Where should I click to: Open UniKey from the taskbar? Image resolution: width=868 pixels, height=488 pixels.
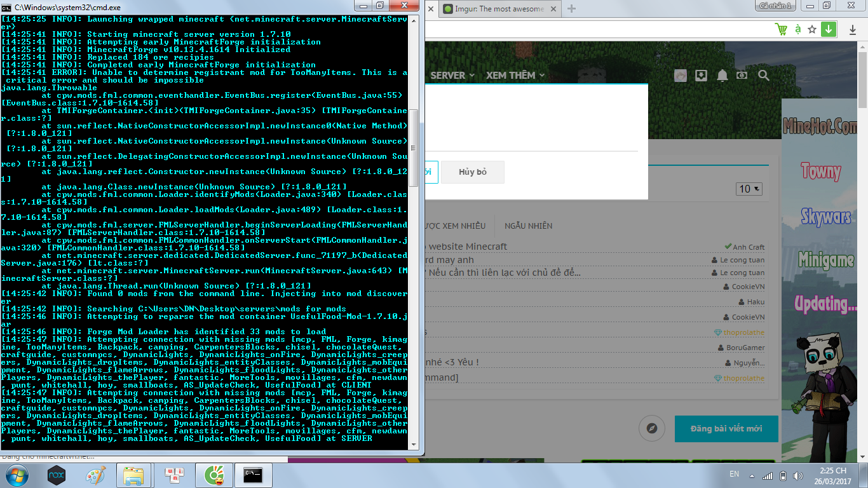coord(173,475)
